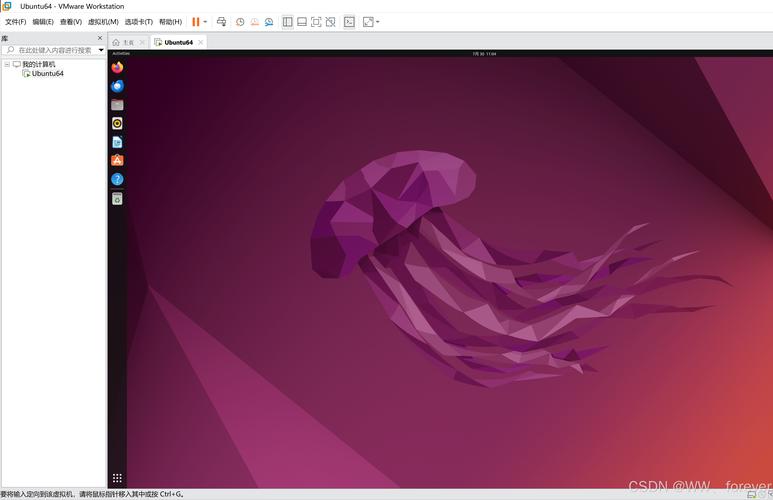Click the pause virtual machine button

[x=195, y=21]
